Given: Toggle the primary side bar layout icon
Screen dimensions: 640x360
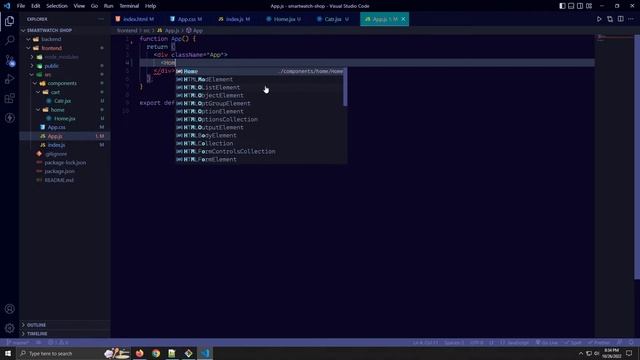Looking at the screenshot, I should [x=562, y=6].
